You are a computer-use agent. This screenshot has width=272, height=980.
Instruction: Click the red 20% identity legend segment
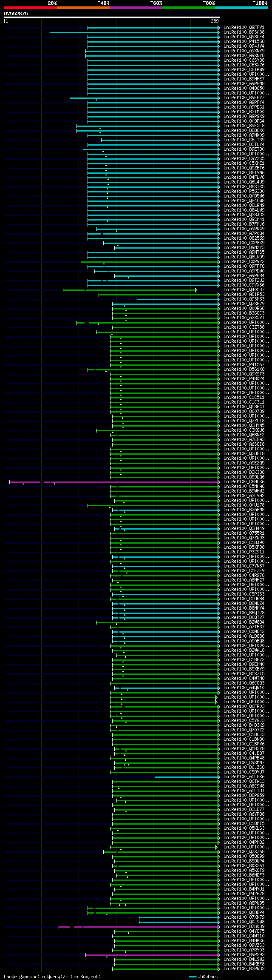(x=31, y=8)
